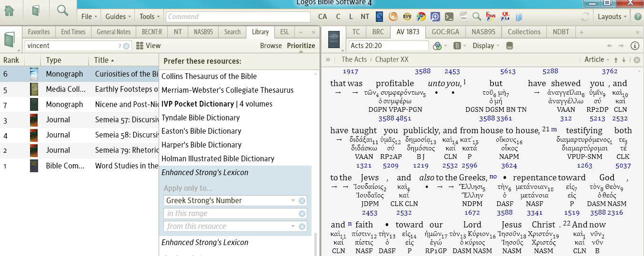
Task: Click the Prioritize link
Action: (x=301, y=46)
